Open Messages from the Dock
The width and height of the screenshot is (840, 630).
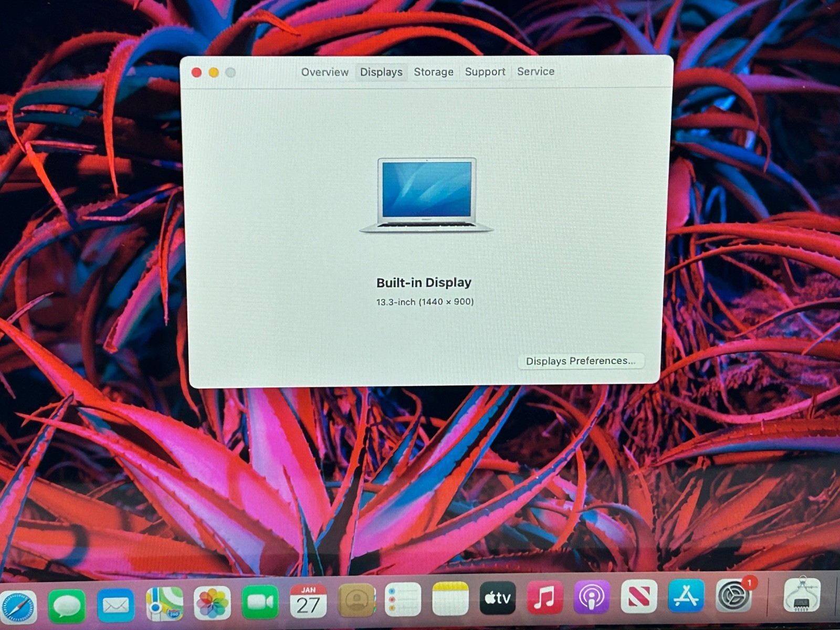click(67, 605)
